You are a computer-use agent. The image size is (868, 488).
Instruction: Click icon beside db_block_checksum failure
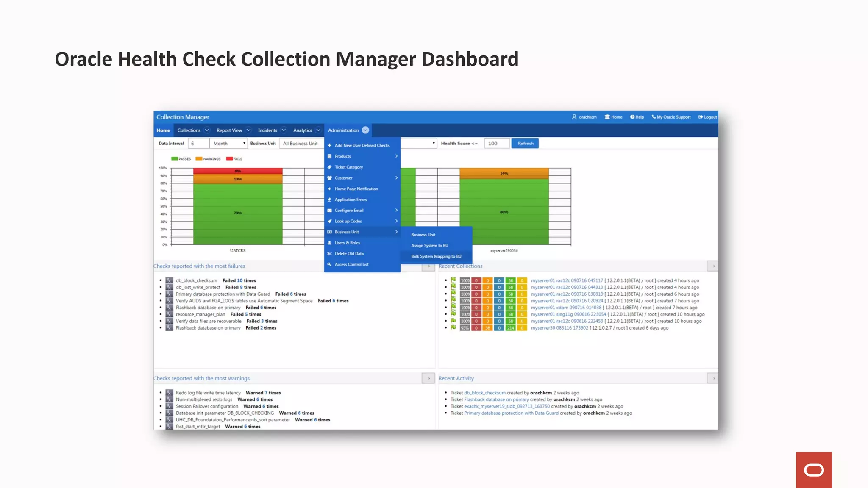point(169,280)
